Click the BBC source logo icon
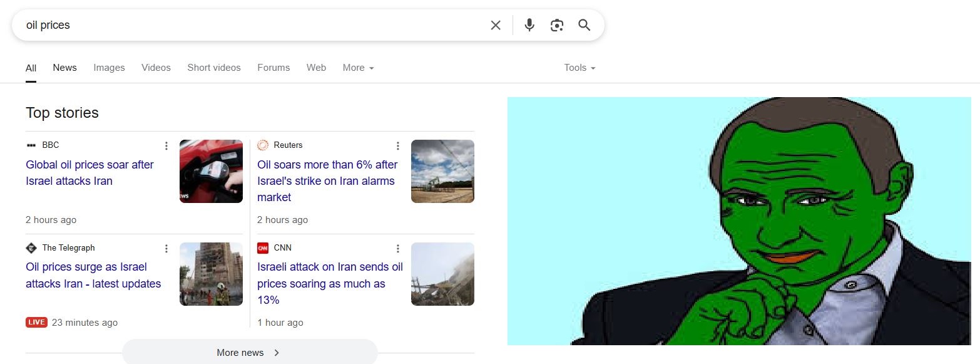 (x=31, y=145)
